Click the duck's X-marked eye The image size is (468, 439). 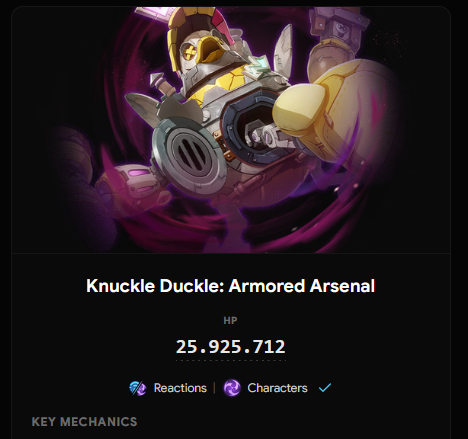pyautogui.click(x=190, y=53)
